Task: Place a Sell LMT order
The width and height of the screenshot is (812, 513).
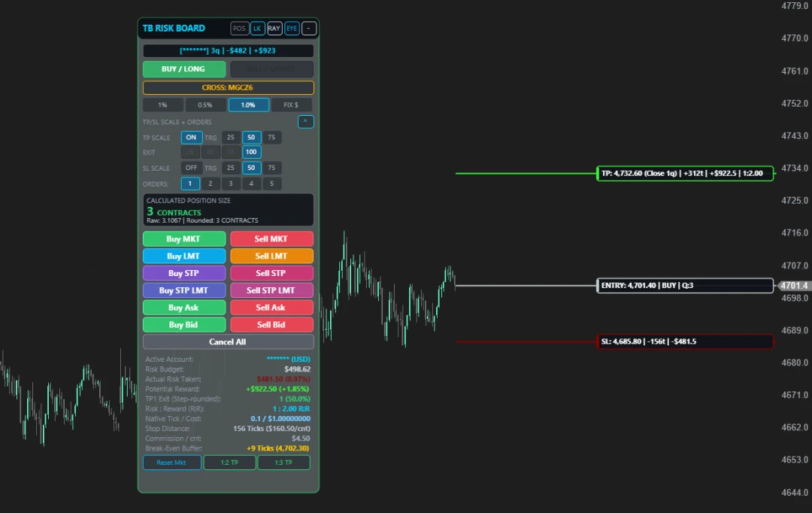Action: point(271,256)
